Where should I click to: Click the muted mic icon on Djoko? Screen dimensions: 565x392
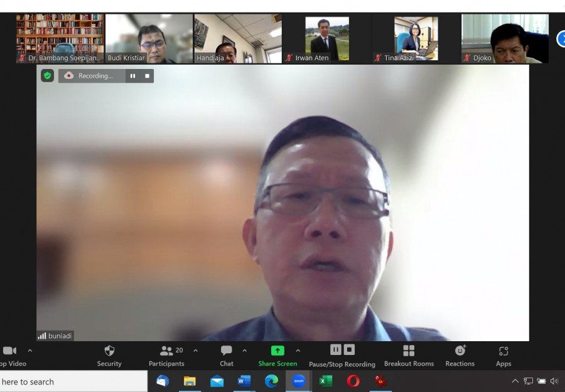click(x=467, y=58)
